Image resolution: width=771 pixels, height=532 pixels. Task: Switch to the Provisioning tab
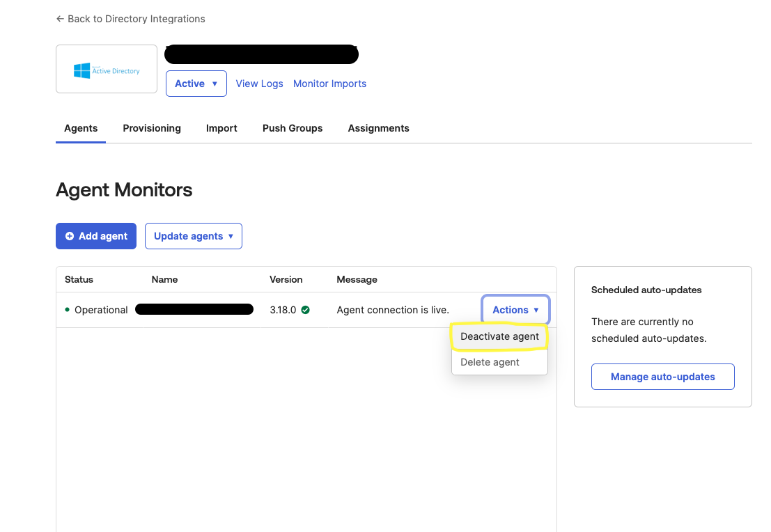coord(152,128)
